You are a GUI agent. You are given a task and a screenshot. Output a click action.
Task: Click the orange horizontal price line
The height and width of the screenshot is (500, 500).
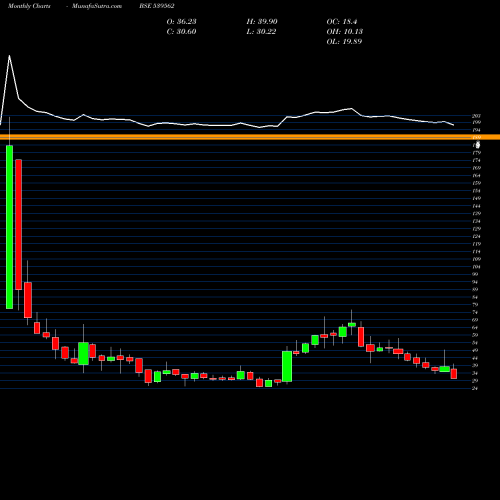tap(250, 137)
